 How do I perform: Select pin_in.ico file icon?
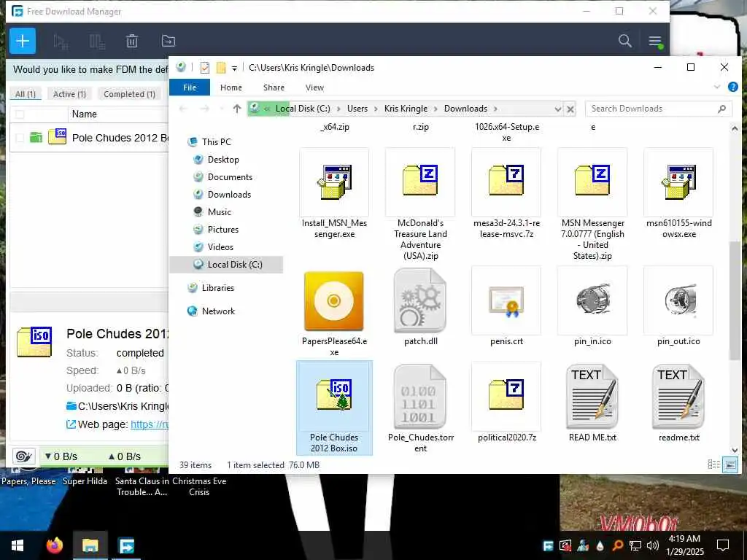coord(592,301)
